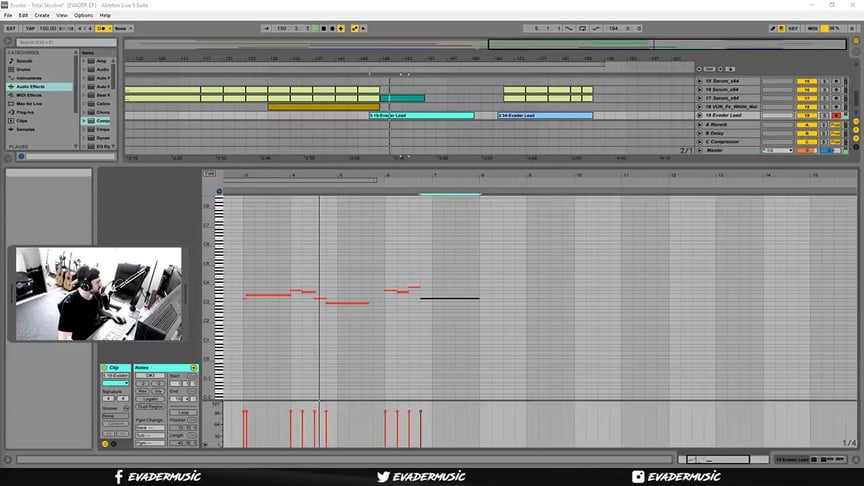Click the Re-enable Automation arrow button
This screenshot has width=864, height=486.
363,29
